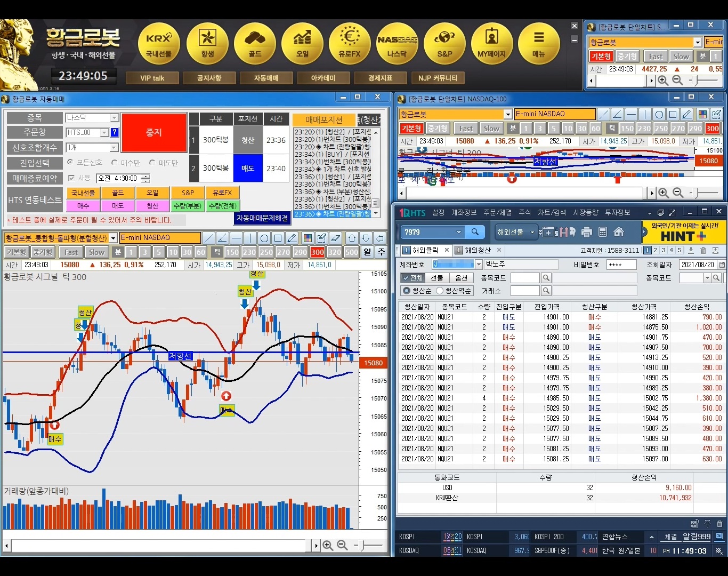Open the 메뉴 hamburger icon
Image resolution: width=728 pixels, height=576 pixels.
pos(539,44)
